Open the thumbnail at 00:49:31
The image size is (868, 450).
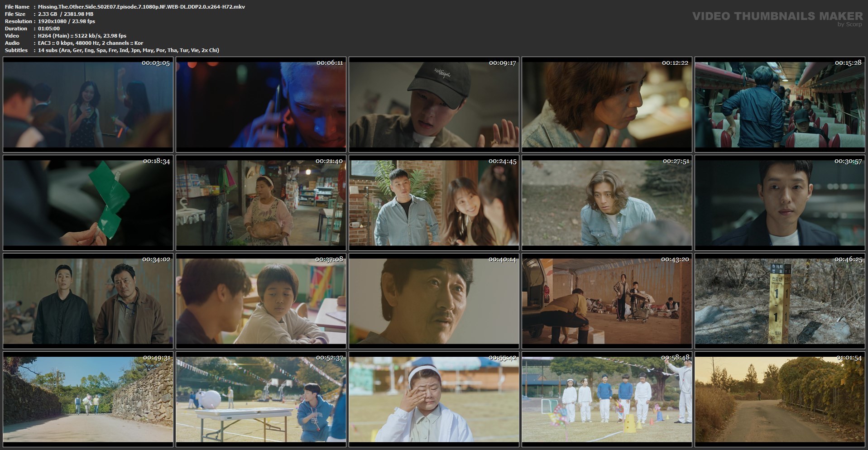[88, 399]
